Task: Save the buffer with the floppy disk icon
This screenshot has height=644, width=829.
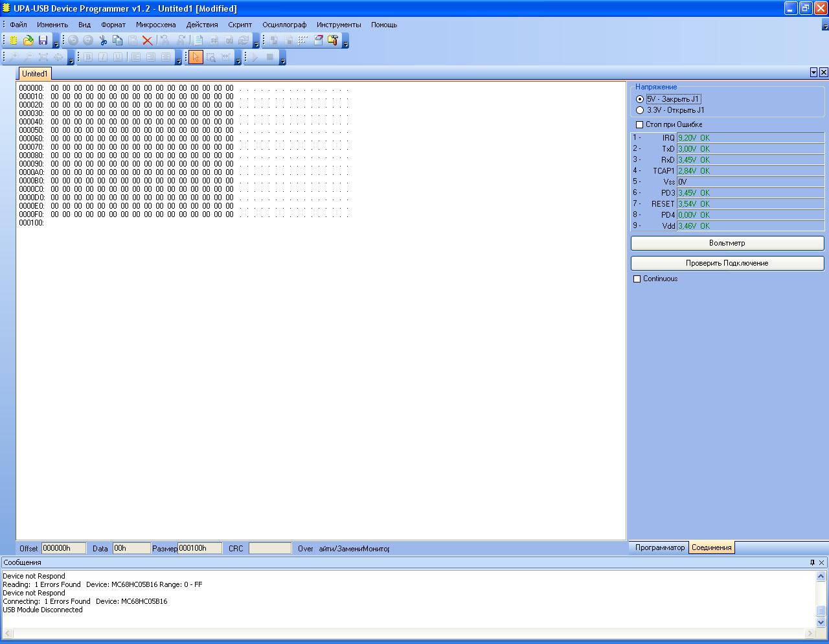Action: (43, 40)
